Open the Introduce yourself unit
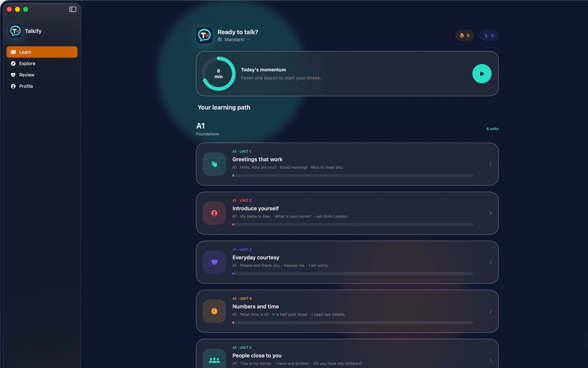Screen dimensions: 588x368 click(347, 213)
